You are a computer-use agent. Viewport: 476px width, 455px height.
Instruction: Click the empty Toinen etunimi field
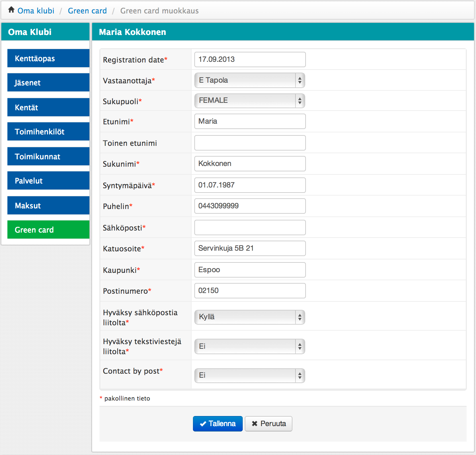click(x=250, y=143)
